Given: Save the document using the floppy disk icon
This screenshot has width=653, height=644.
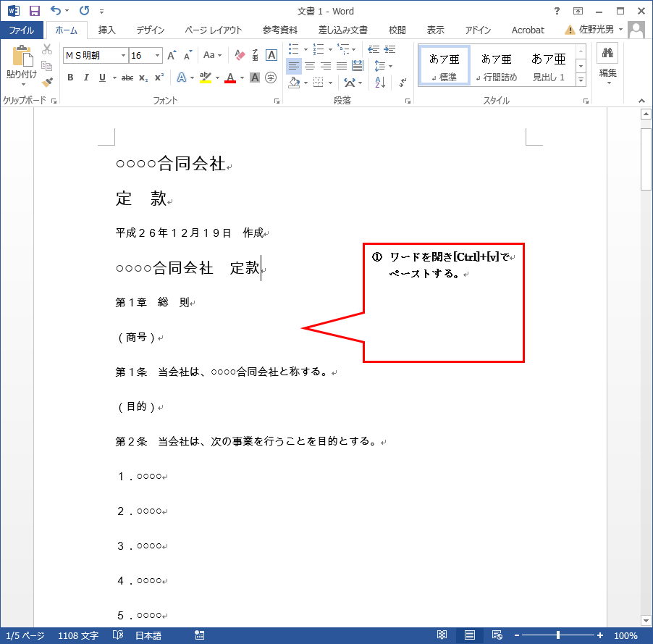Looking at the screenshot, I should pyautogui.click(x=34, y=11).
